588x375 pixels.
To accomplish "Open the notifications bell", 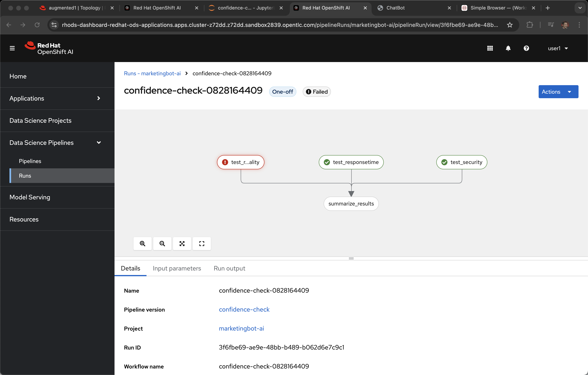I will 508,48.
